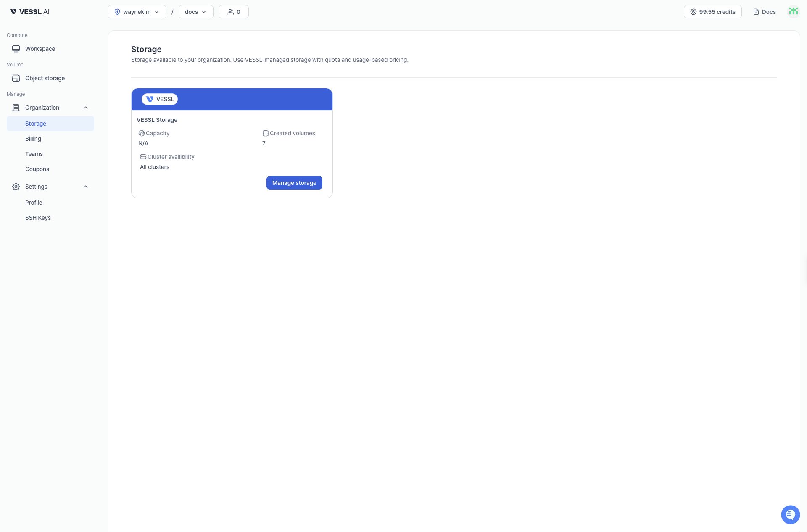
Task: Click the green avatar in the top right corner
Action: [x=793, y=11]
